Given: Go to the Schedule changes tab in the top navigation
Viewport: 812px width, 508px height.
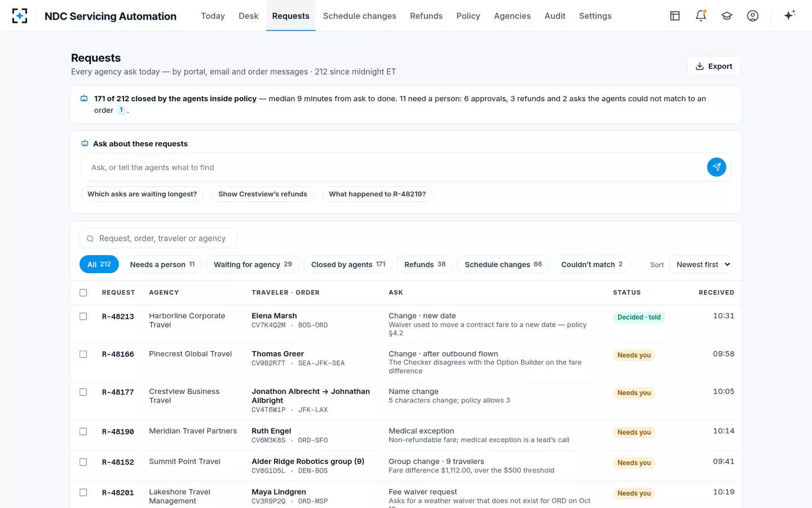Looking at the screenshot, I should (x=360, y=16).
